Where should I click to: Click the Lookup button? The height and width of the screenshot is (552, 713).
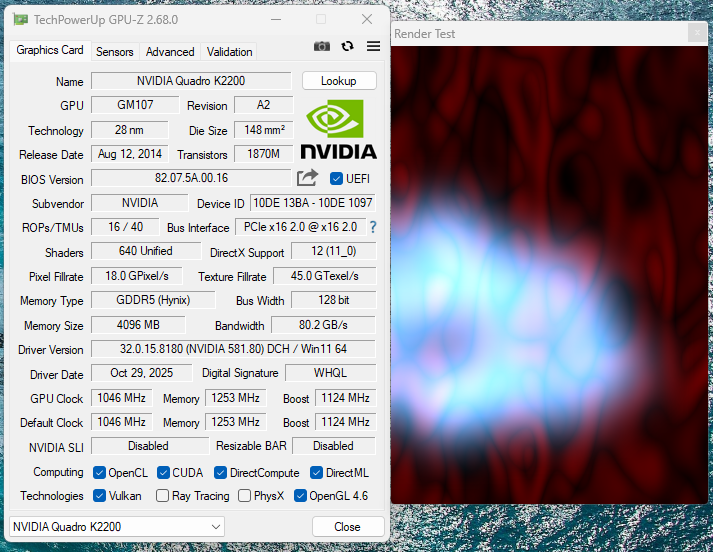pyautogui.click(x=339, y=81)
